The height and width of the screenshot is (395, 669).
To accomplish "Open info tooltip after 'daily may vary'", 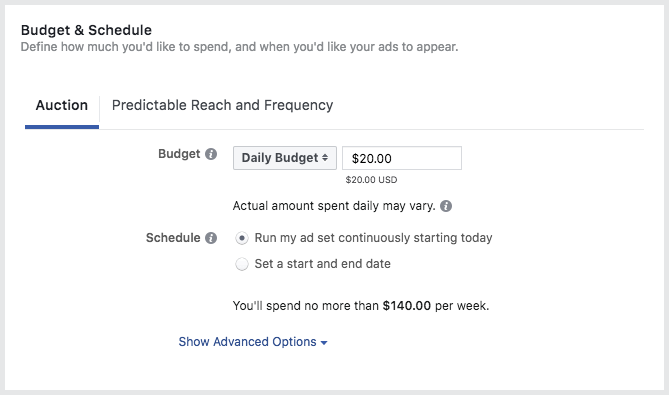I will click(x=446, y=206).
